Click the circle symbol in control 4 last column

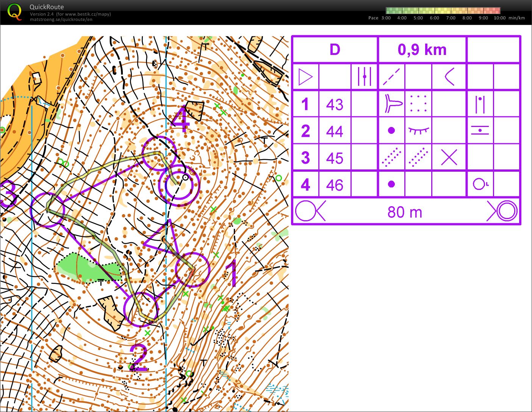tap(480, 184)
